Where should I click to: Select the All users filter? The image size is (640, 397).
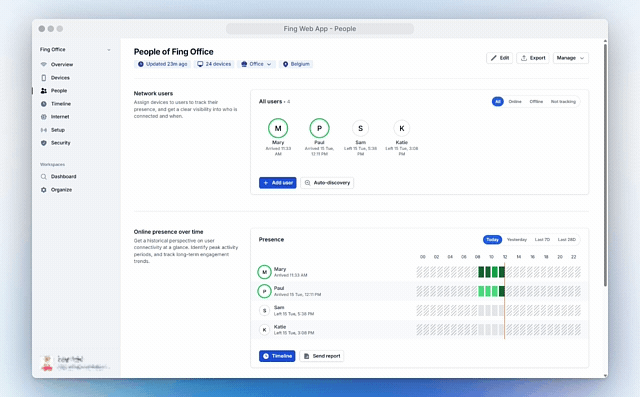[x=498, y=102]
